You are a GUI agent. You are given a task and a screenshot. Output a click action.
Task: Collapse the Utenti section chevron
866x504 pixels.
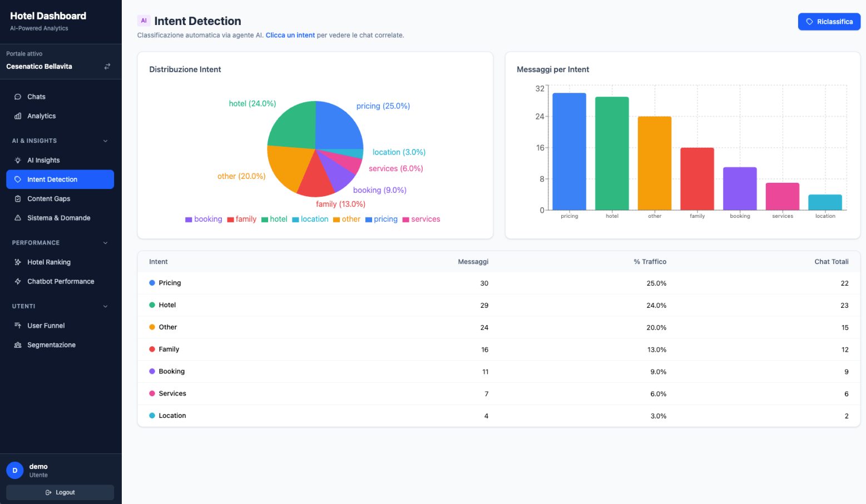106,306
